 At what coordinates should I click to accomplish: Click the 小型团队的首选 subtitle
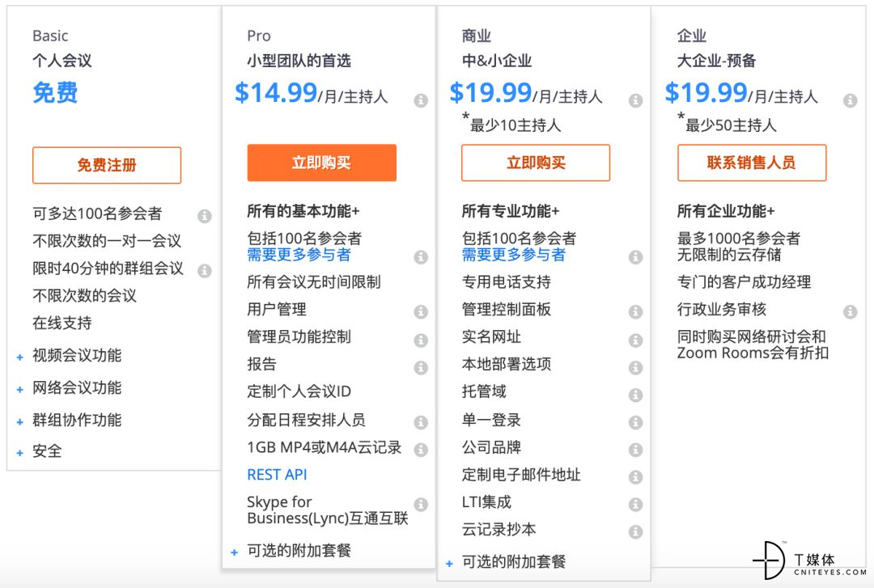click(x=299, y=61)
